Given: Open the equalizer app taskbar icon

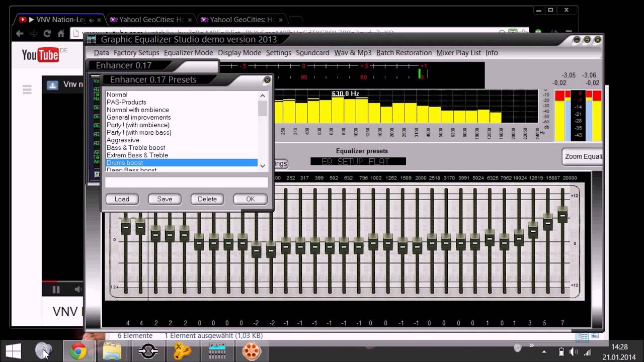Looking at the screenshot, I should pos(217,351).
